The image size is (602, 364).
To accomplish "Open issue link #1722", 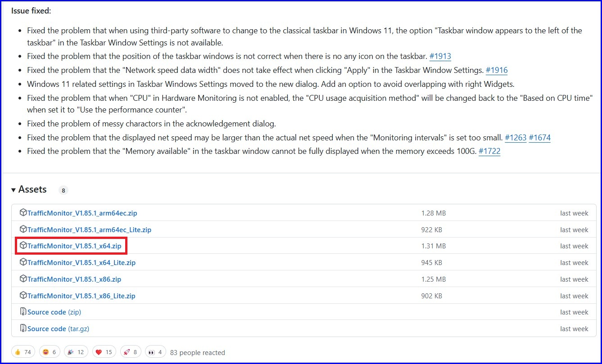I will point(489,151).
